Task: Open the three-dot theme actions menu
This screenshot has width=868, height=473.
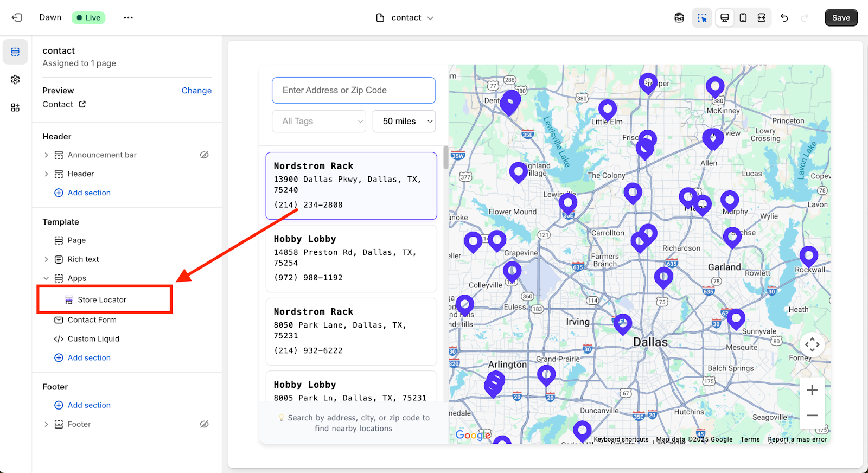Action: pos(128,17)
